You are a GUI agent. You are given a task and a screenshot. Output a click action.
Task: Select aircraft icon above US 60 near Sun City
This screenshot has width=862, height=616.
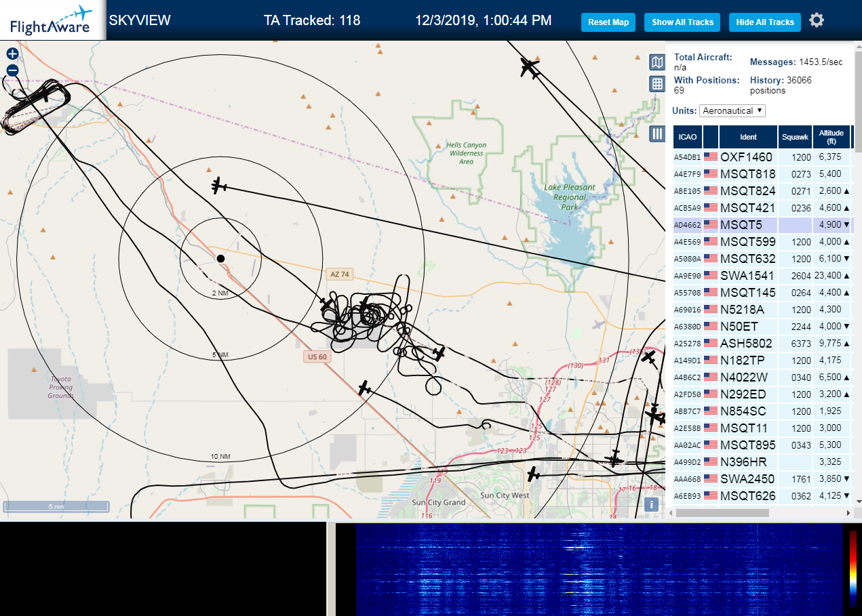pos(366,388)
